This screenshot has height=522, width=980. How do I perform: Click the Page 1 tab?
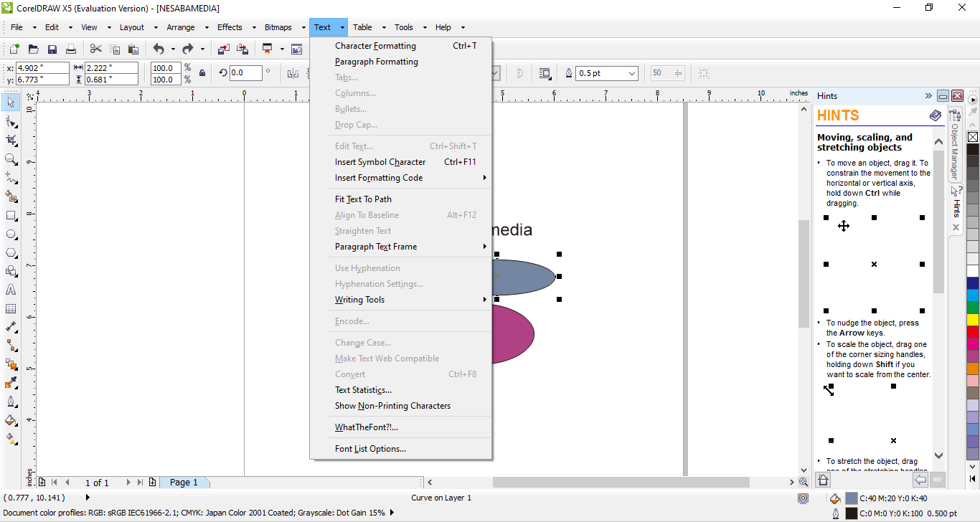coord(184,483)
